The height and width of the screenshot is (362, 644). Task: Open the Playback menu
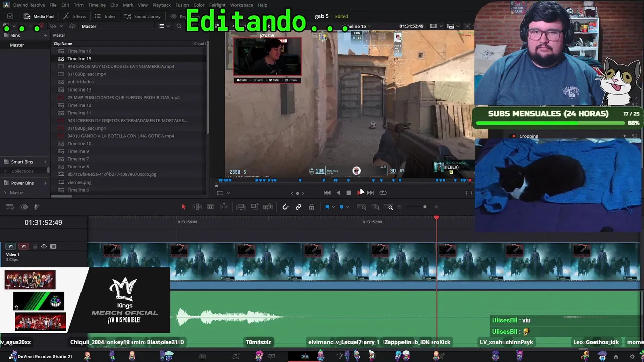[x=162, y=5]
